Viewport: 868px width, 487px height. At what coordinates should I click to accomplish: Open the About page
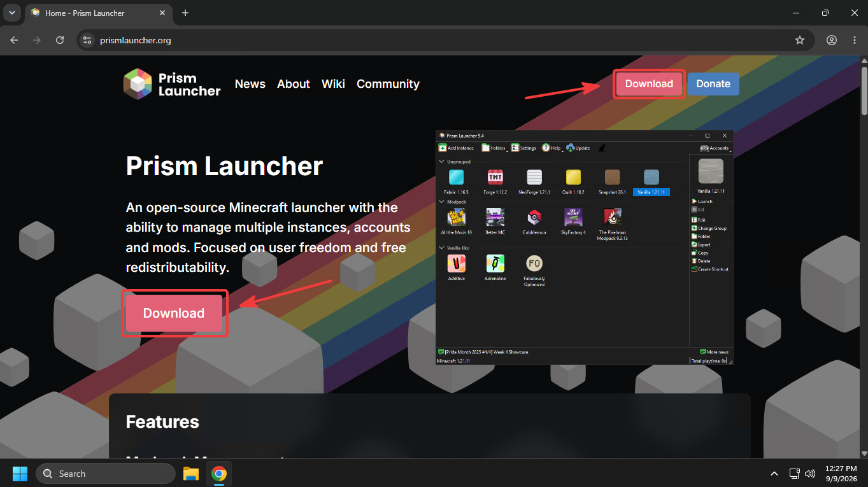pos(294,84)
